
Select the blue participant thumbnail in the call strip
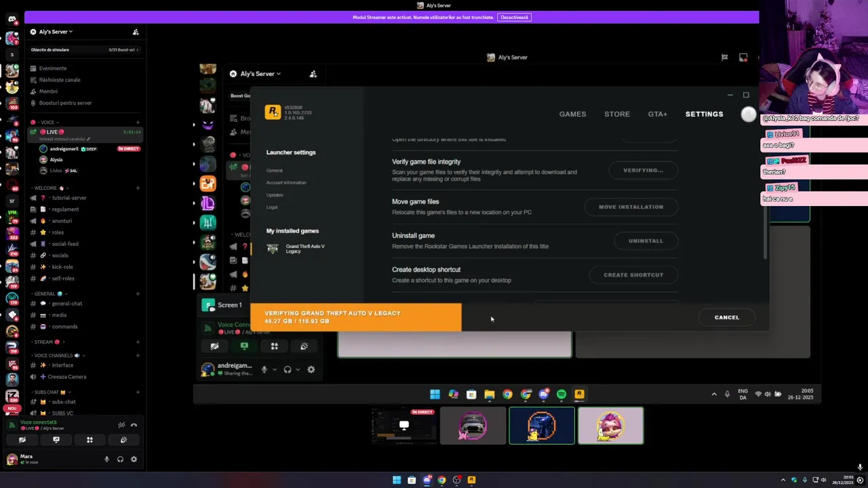[542, 426]
